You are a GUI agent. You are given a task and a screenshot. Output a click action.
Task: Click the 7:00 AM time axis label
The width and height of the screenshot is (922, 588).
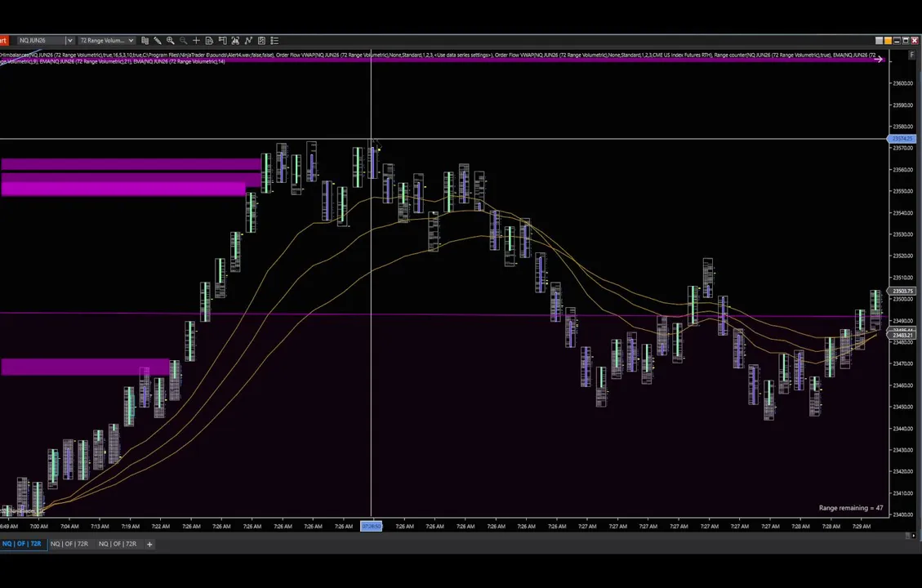[39, 526]
